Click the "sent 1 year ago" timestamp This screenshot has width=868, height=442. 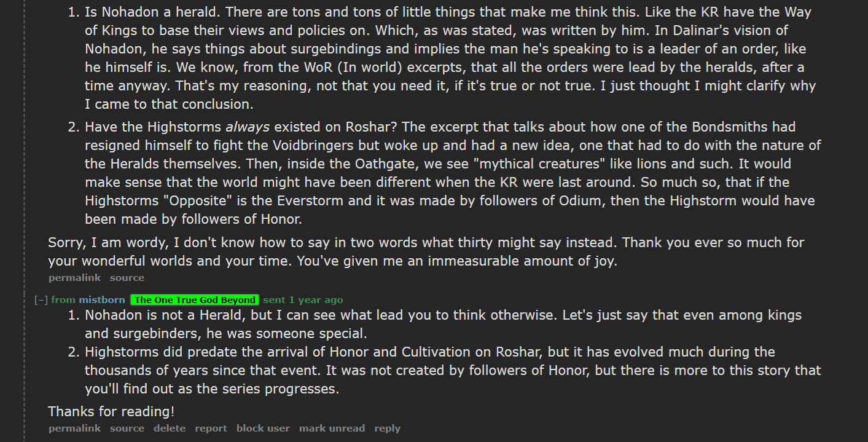(303, 300)
